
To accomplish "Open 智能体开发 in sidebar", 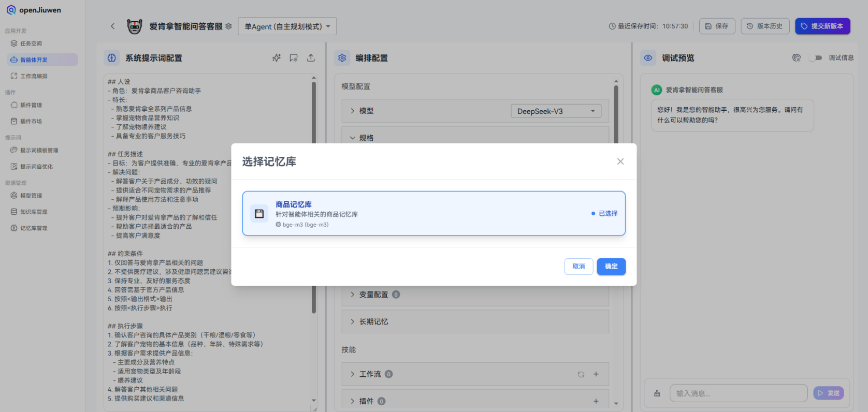I will coord(42,60).
